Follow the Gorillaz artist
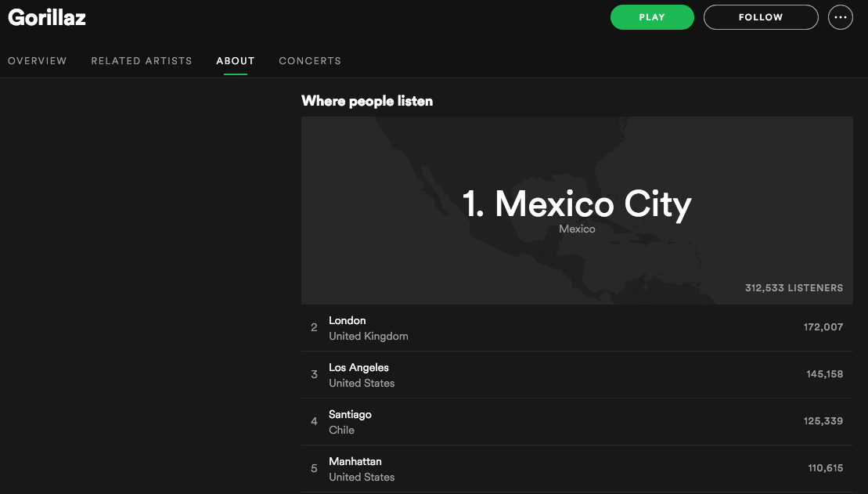This screenshot has height=494, width=868. pos(761,17)
